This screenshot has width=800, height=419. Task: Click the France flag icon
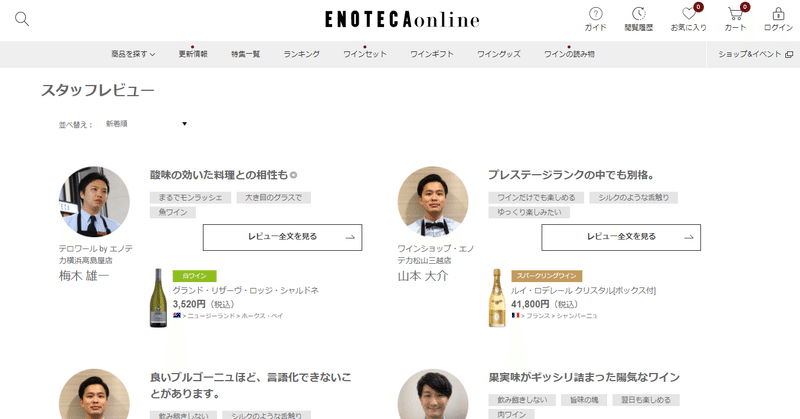tap(515, 315)
